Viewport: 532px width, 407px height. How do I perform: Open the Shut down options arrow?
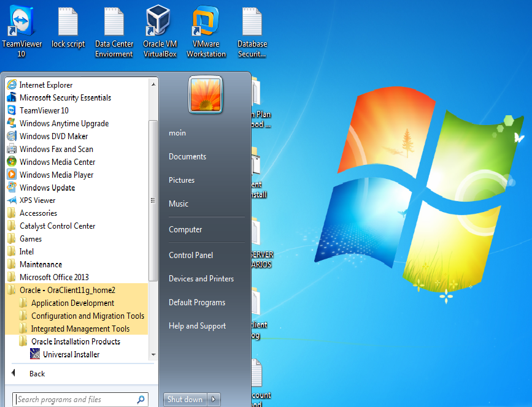[214, 399]
